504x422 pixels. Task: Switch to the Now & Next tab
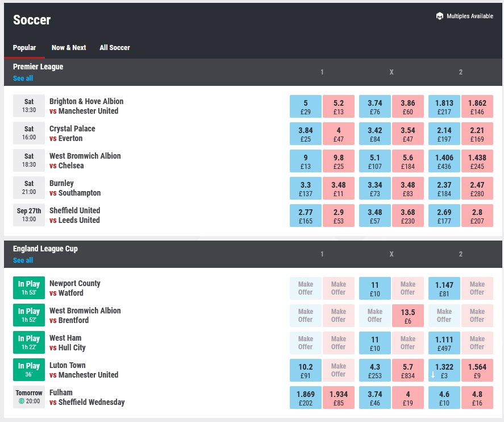(x=69, y=48)
